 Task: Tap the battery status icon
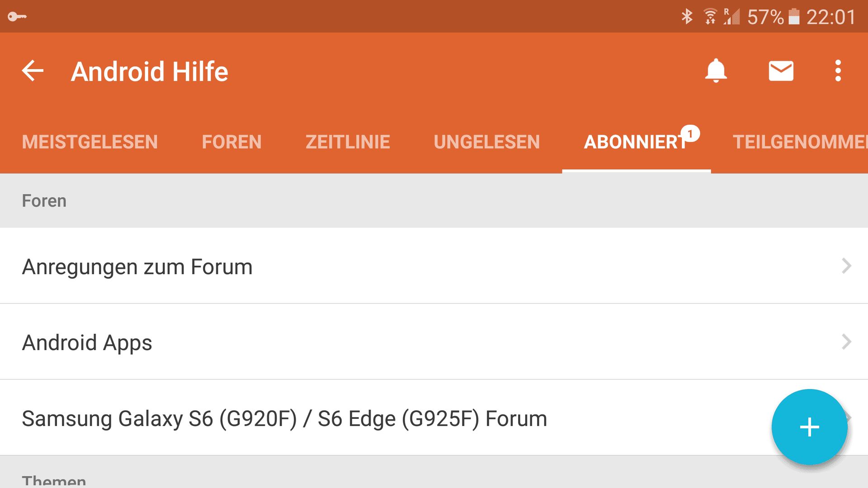[x=794, y=17]
